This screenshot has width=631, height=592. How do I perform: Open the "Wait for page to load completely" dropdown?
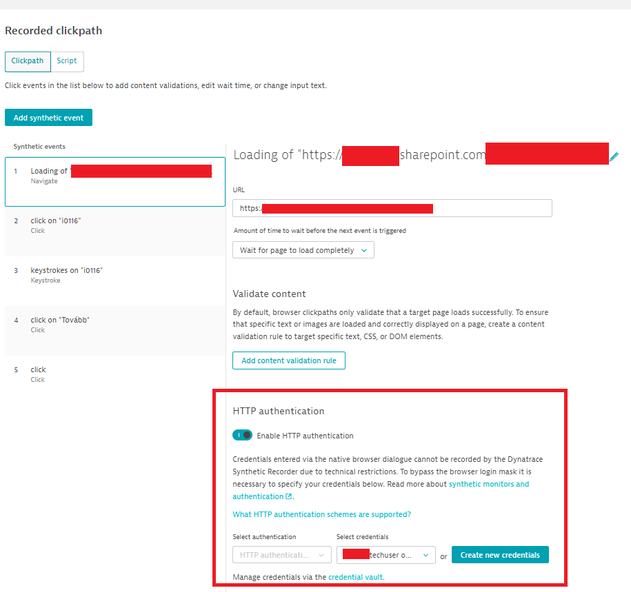click(x=303, y=250)
